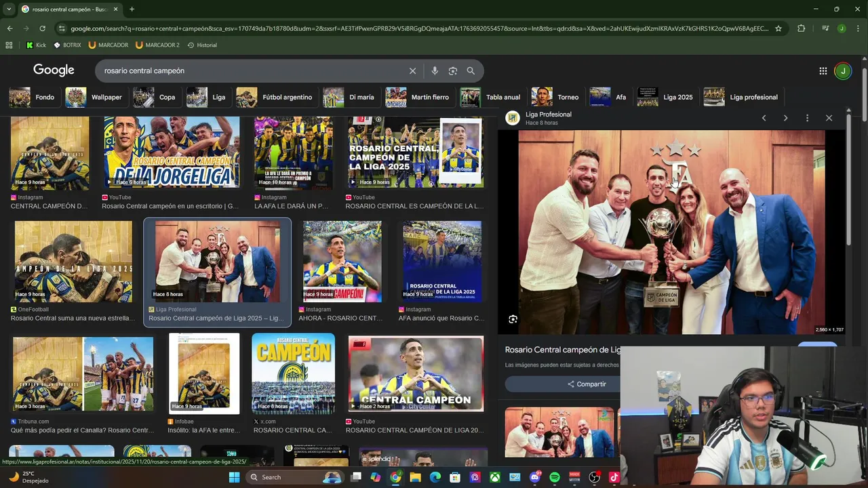Open Discord from the taskbar
This screenshot has width=868, height=488.
(x=534, y=477)
